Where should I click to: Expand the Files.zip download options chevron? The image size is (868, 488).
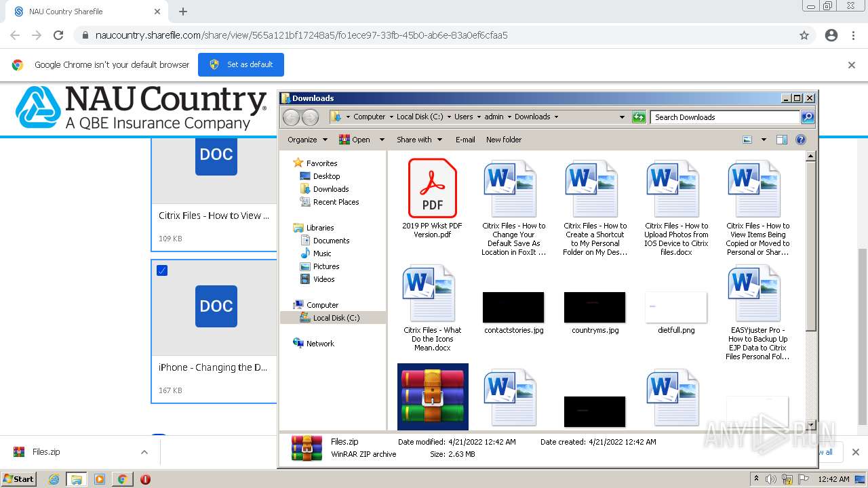click(x=144, y=452)
